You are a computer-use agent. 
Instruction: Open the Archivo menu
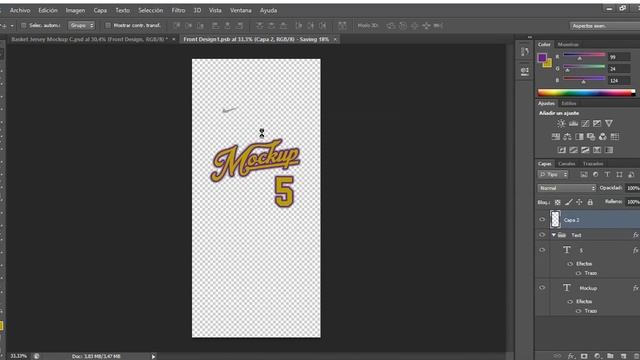[20, 10]
